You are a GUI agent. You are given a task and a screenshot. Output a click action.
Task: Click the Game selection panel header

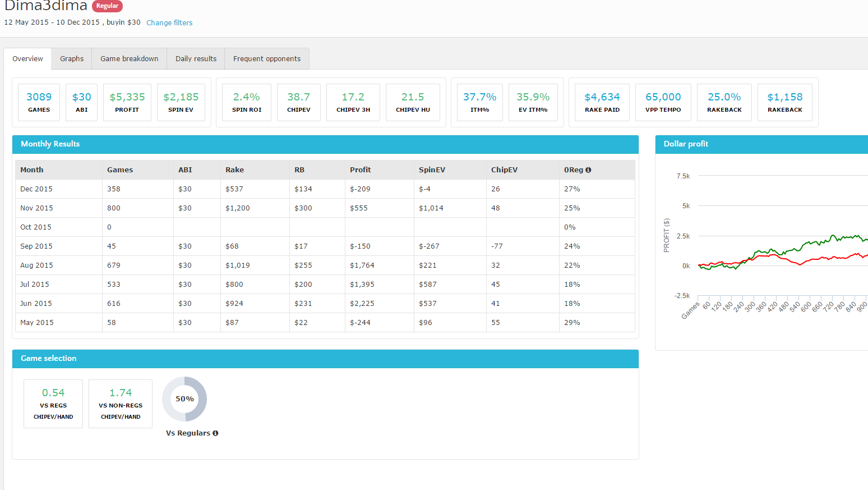325,359
